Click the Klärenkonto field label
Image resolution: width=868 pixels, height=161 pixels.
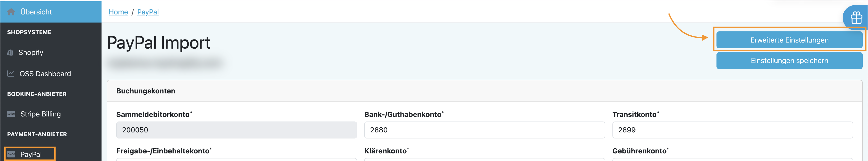386,151
